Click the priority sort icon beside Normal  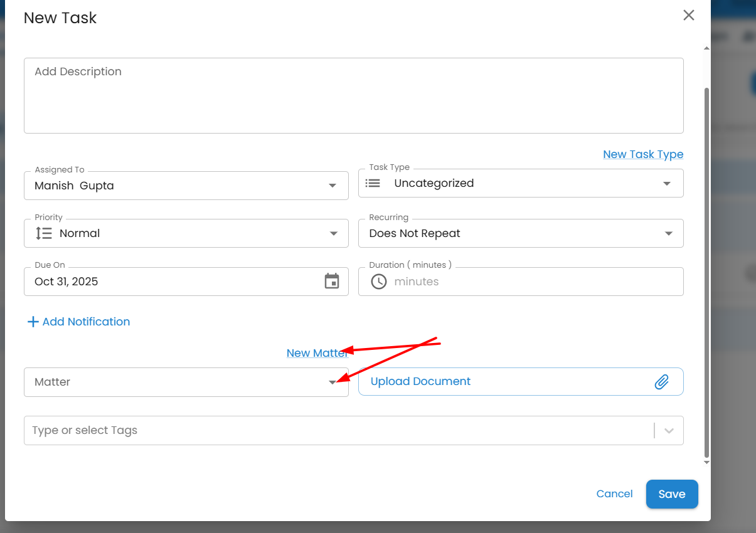pyautogui.click(x=44, y=233)
